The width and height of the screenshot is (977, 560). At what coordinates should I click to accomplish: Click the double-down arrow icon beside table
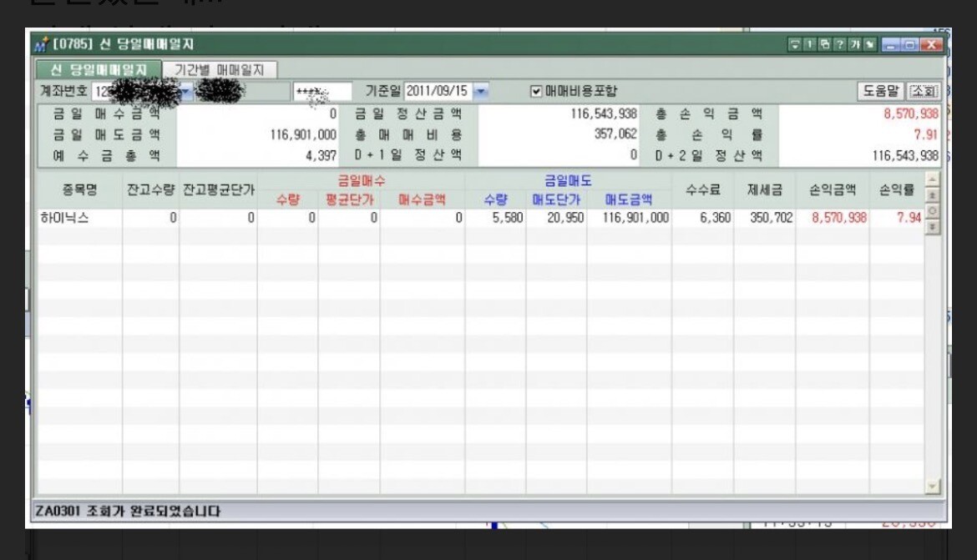point(934,226)
